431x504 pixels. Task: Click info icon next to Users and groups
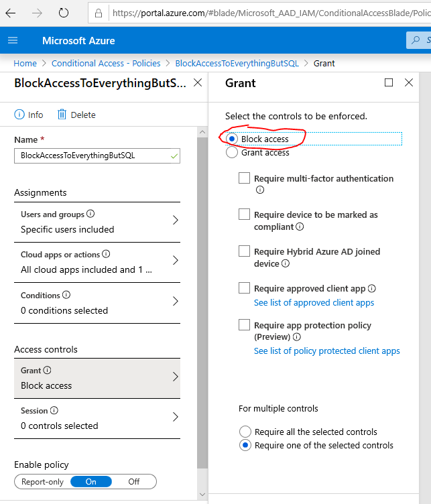coord(90,214)
